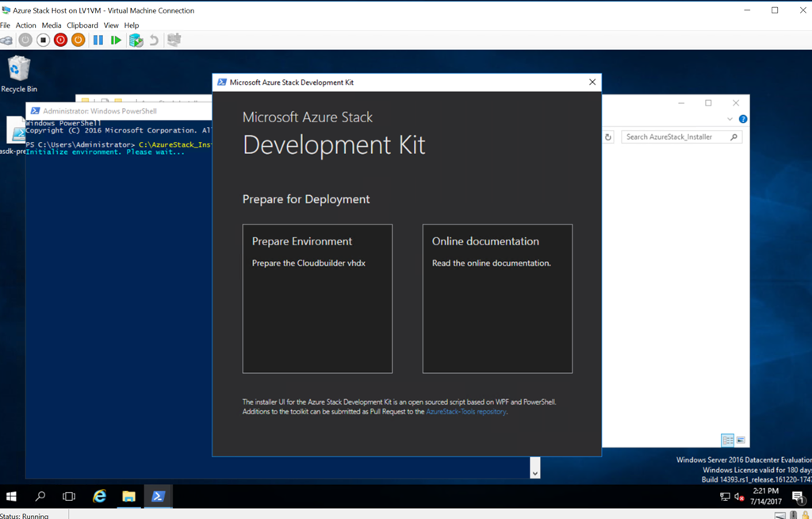Open the Clipboard menu
Image resolution: width=812 pixels, height=519 pixels.
click(82, 25)
